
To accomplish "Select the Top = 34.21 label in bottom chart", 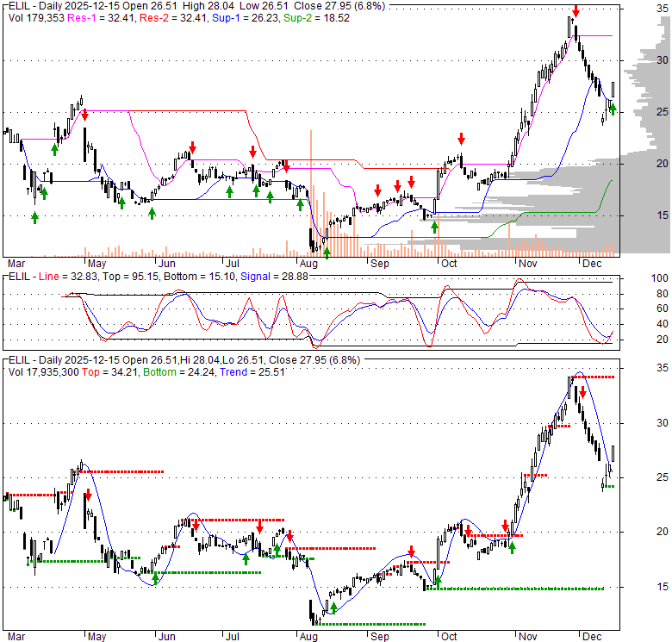I will (109, 372).
